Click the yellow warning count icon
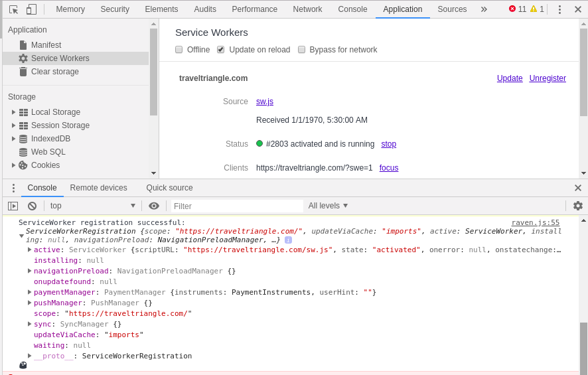This screenshot has width=588, height=375. pyautogui.click(x=534, y=9)
